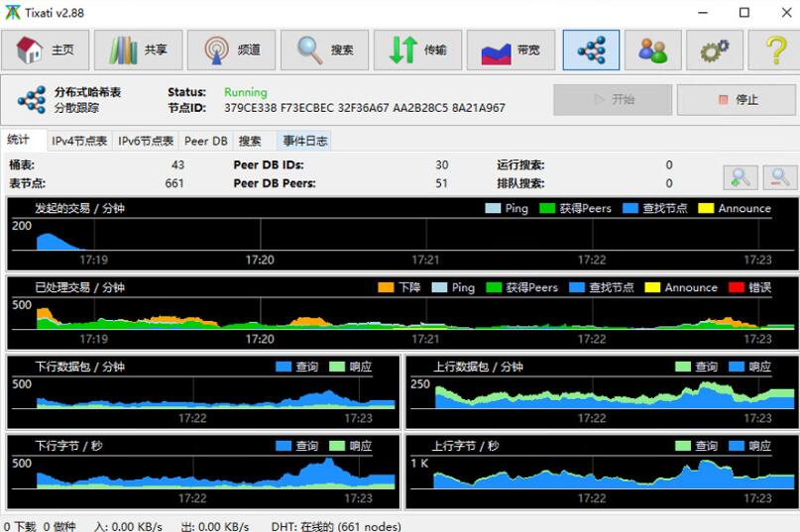
Task: Click the DHT 在线的 (661 nodes) status text
Action: point(336,526)
